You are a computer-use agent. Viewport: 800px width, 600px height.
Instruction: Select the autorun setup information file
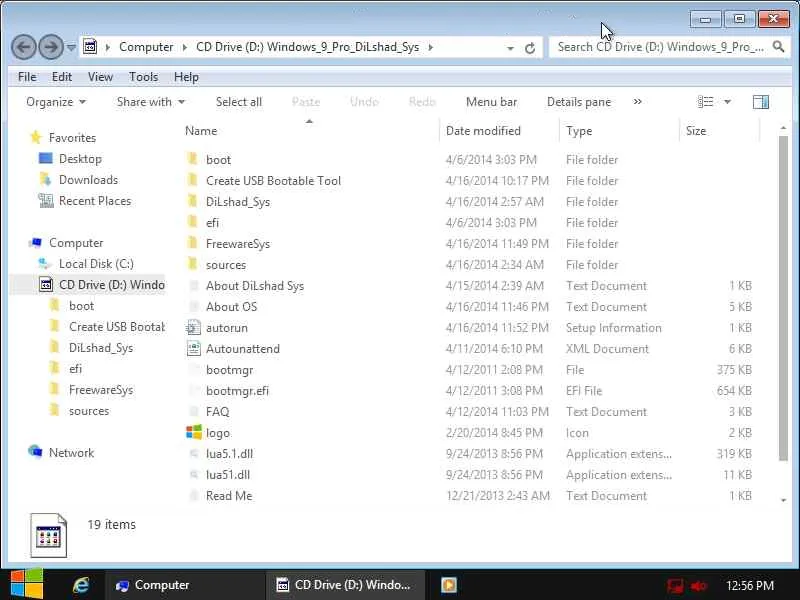217,328
